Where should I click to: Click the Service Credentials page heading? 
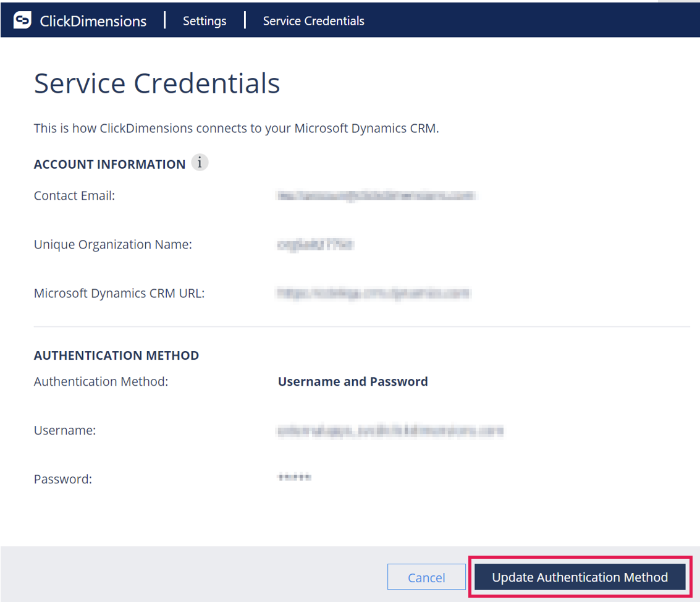pyautogui.click(x=157, y=83)
